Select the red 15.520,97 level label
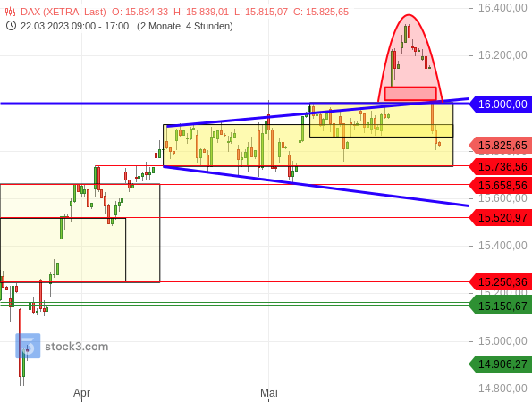Screen dimensions: 532x402 click(501, 218)
